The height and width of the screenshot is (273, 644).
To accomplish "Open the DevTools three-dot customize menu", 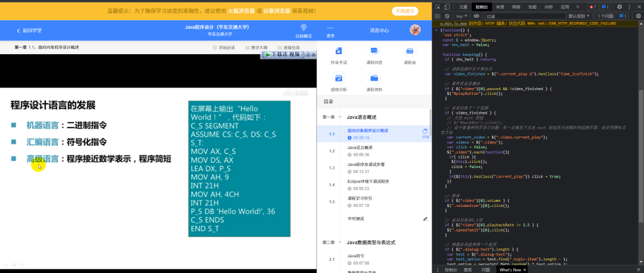I will pos(628,6).
